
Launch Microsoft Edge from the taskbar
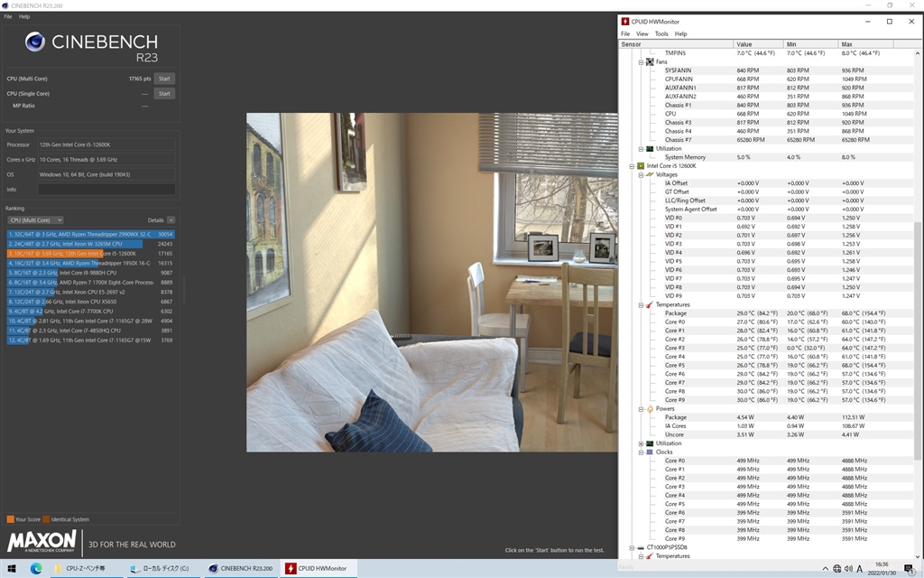36,569
